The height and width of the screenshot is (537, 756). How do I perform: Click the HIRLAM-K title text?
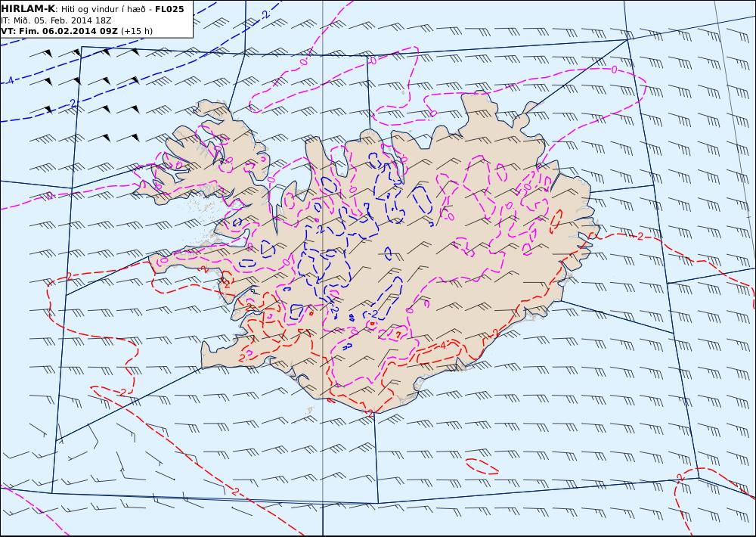point(28,9)
